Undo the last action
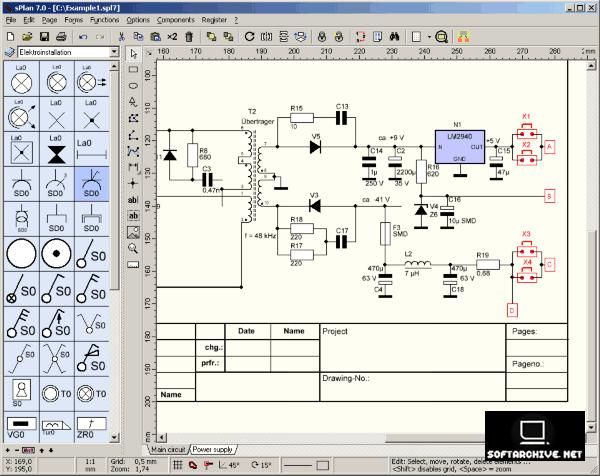Screen dimensions: 600x476 point(83,37)
